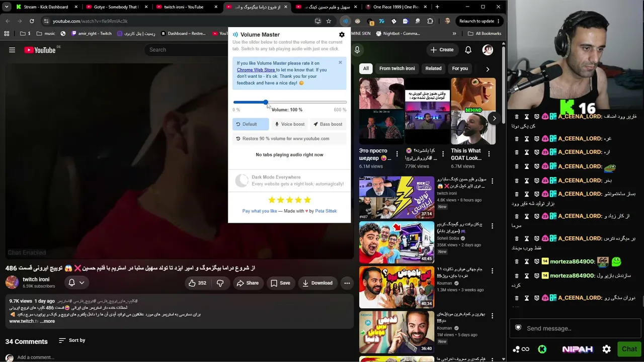Open the 37:14 twitch ironi video thumbnail
Viewport: 644px width, 362px height.
[396, 198]
